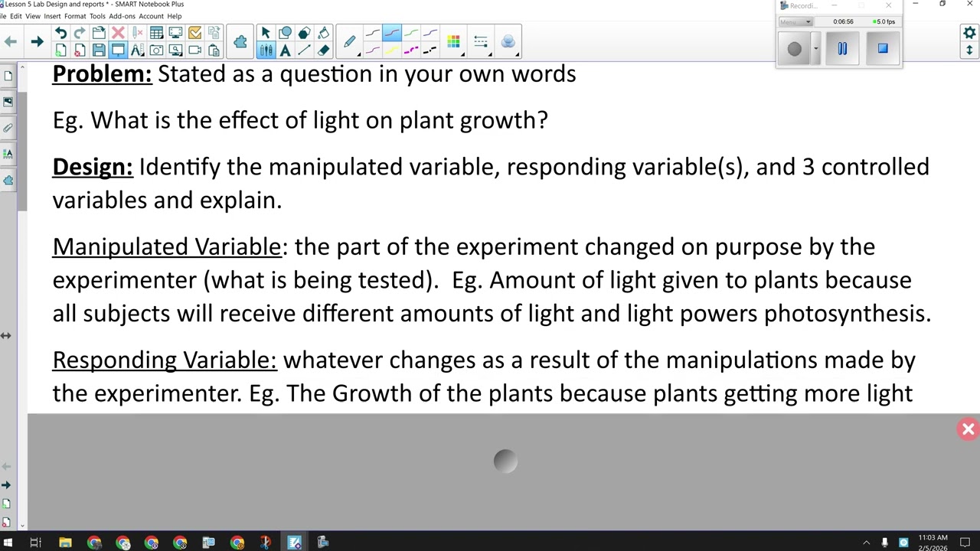This screenshot has height=551, width=980.
Task: Delete the current page icon
Action: pyautogui.click(x=80, y=51)
